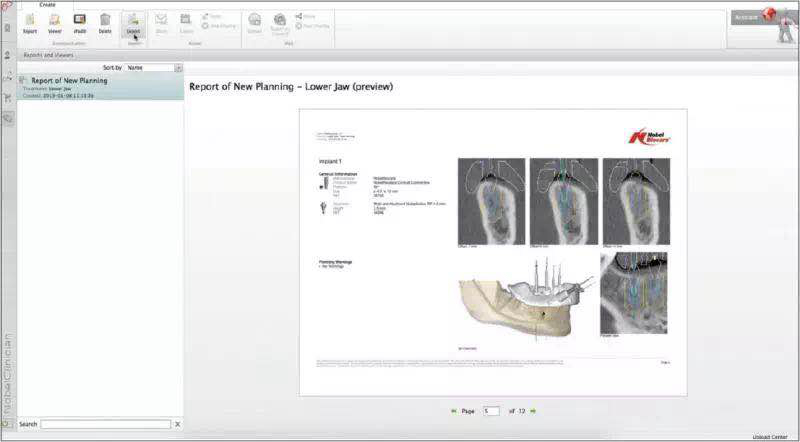Screen dimensions: 800x442
Task: Click the Search text field
Action: pos(105,424)
